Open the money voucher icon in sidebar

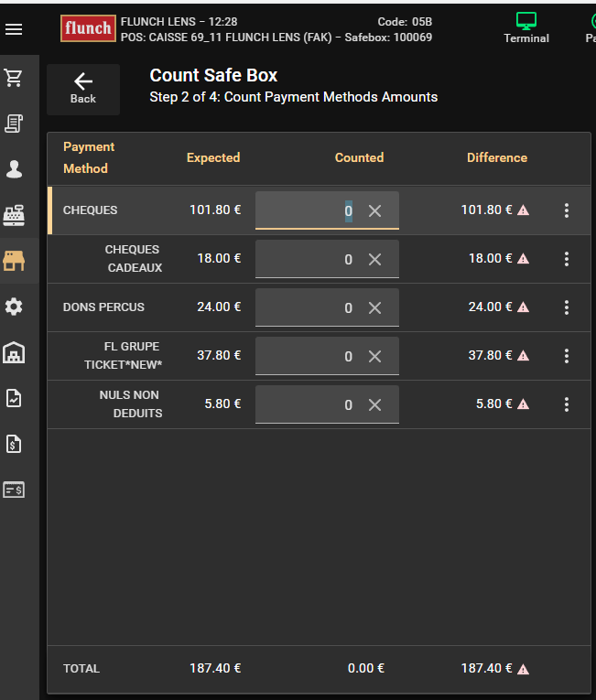tap(14, 490)
